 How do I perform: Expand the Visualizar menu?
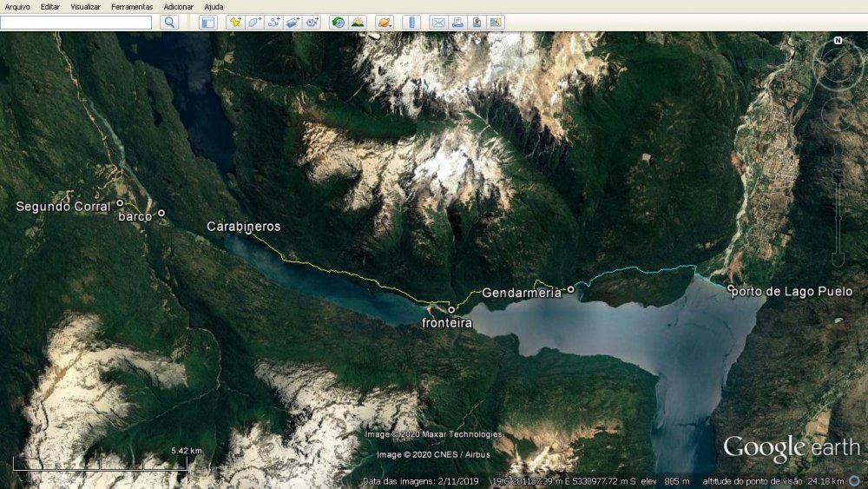(85, 7)
